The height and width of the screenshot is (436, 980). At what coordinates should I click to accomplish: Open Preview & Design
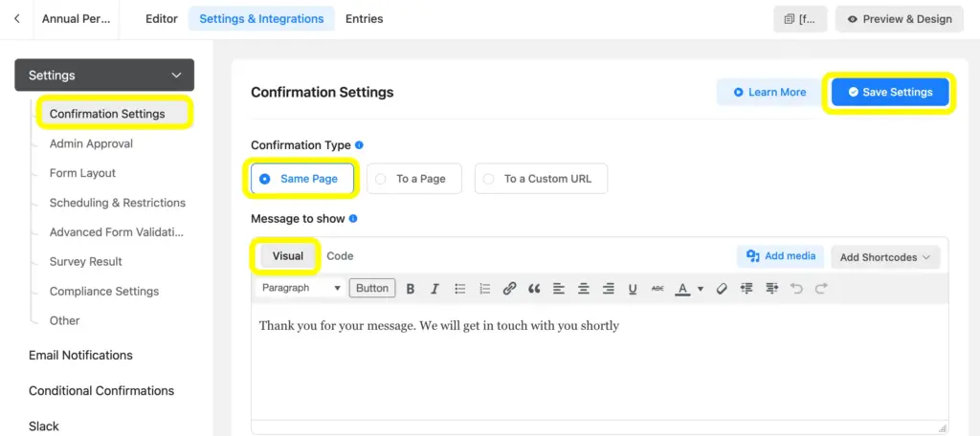(x=900, y=19)
